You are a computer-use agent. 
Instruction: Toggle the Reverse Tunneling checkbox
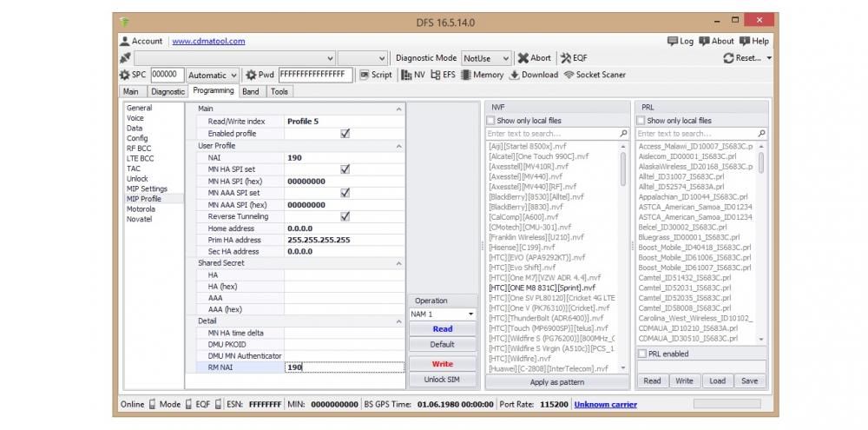(345, 216)
